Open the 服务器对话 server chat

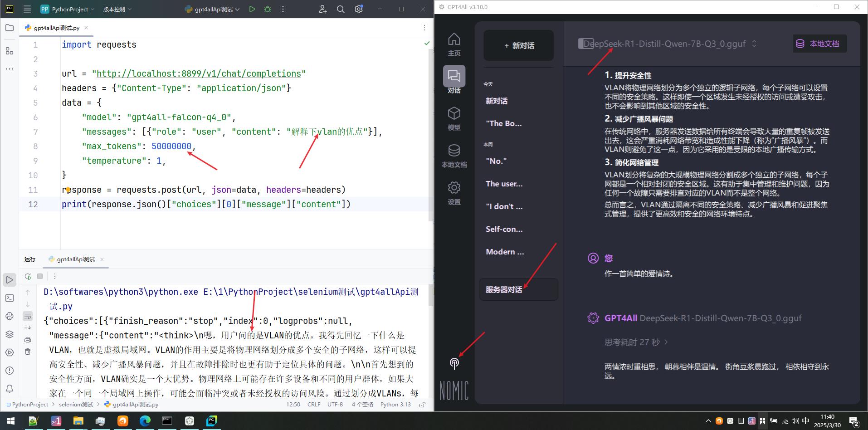[519, 289]
